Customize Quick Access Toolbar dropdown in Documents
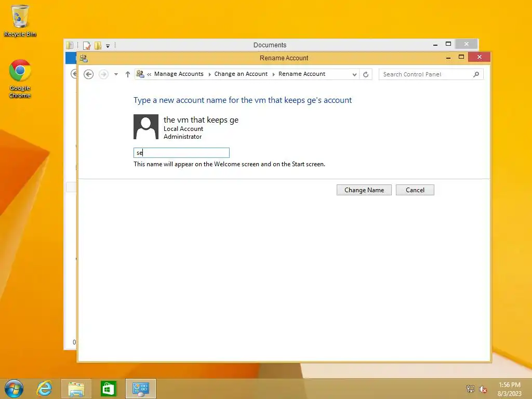The image size is (532, 399). 108,46
